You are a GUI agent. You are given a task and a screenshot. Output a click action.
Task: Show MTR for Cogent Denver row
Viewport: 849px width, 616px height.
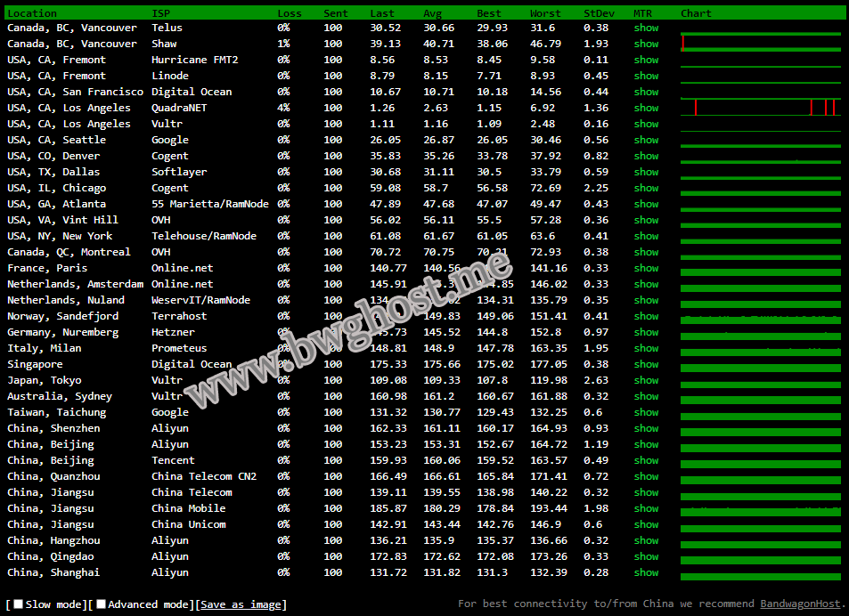click(646, 156)
